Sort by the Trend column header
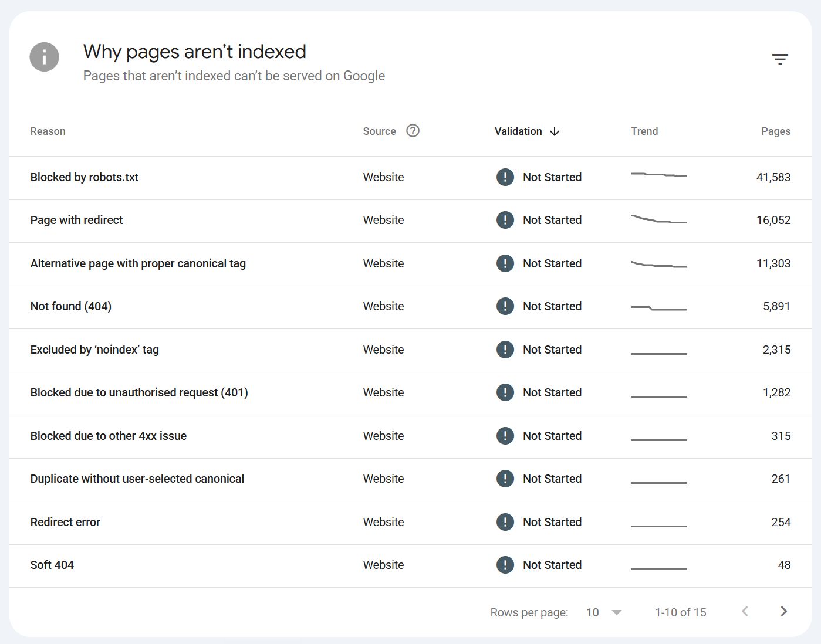Viewport: 821px width, 644px height. [644, 131]
